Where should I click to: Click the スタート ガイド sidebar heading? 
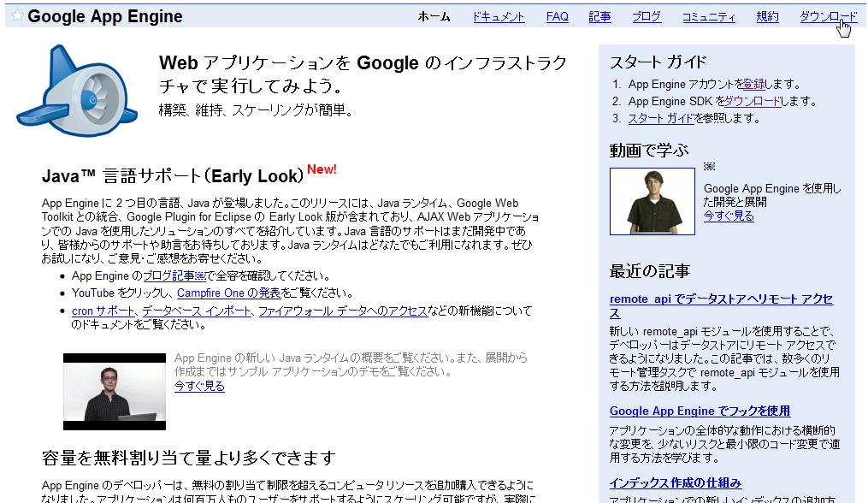pos(658,62)
